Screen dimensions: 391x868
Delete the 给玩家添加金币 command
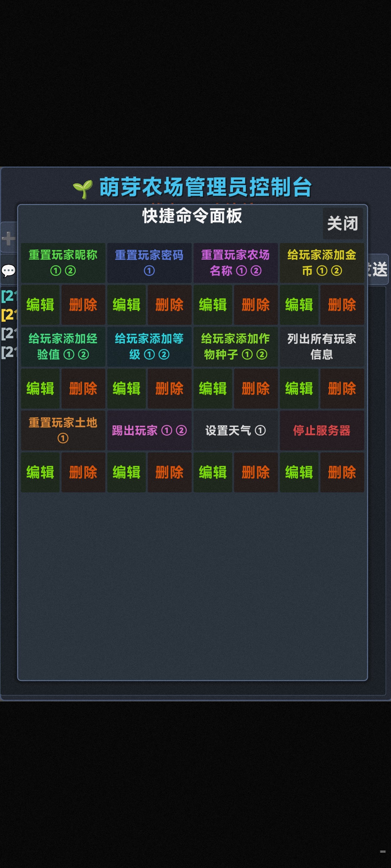[342, 305]
